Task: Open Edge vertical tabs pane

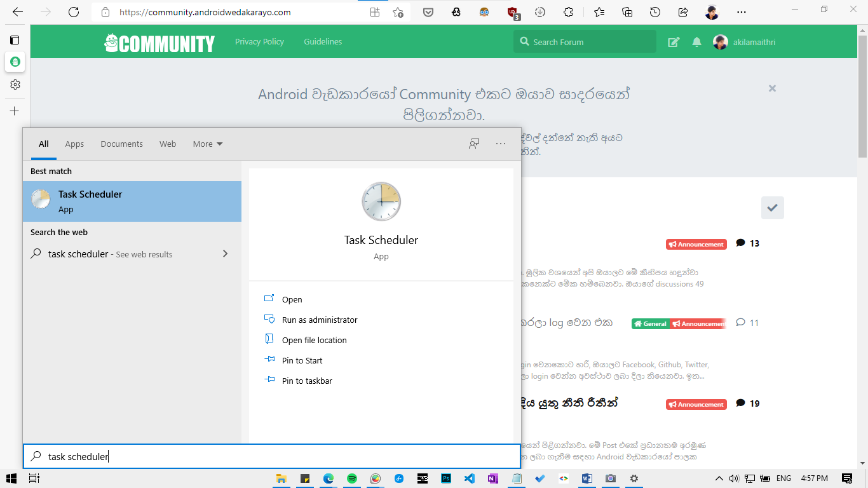Action: (15, 39)
